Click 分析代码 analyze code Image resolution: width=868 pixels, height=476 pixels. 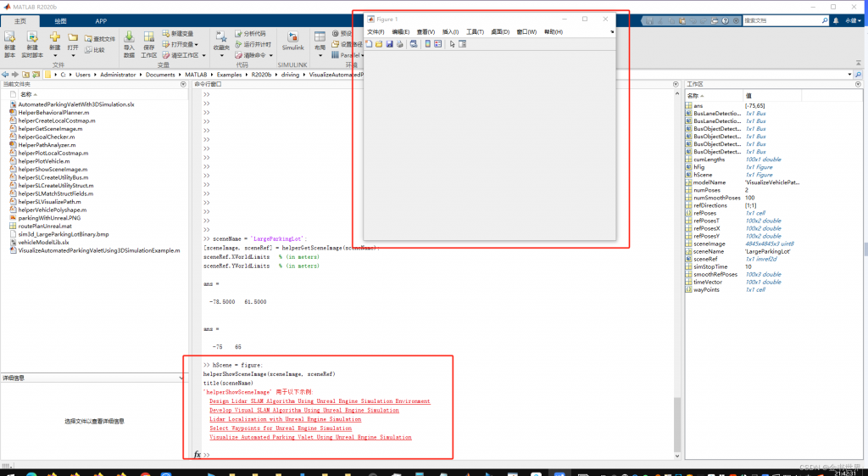point(250,34)
